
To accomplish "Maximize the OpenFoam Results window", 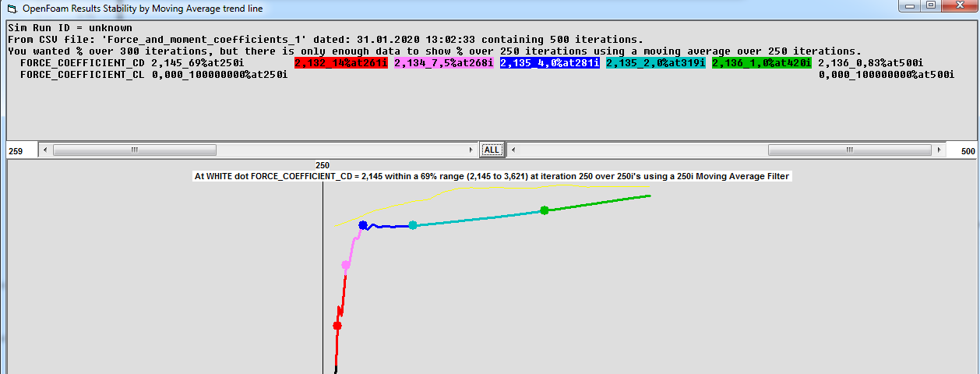I will click(931, 6).
